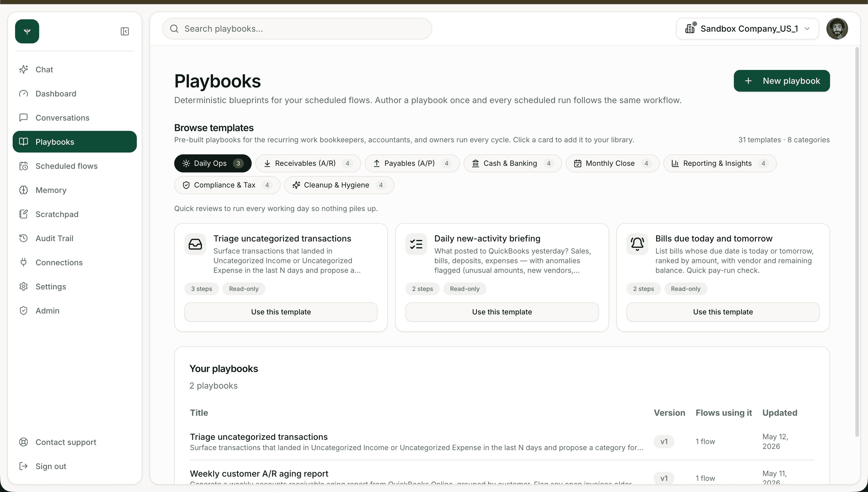
Task: Click the Title column header
Action: pyautogui.click(x=199, y=413)
